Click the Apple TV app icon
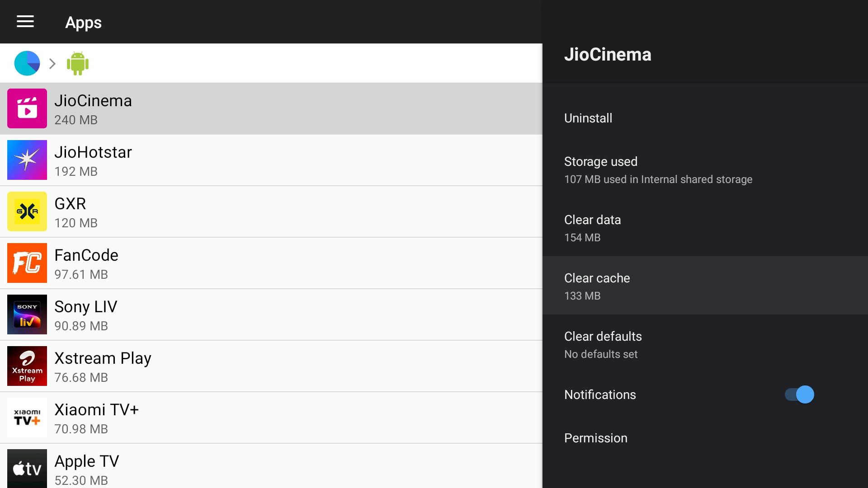The height and width of the screenshot is (488, 868). coord(27,469)
